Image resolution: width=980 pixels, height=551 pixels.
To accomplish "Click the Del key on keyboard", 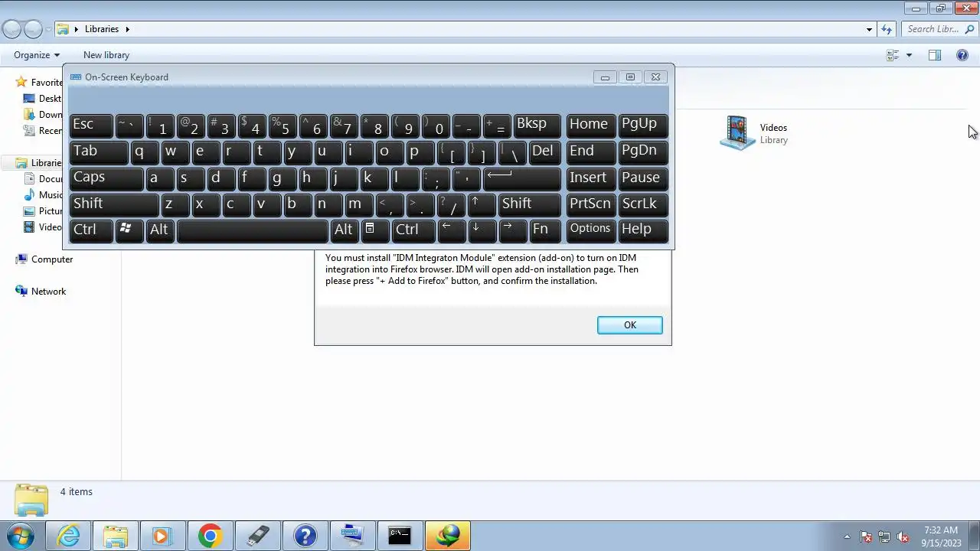I will point(545,152).
